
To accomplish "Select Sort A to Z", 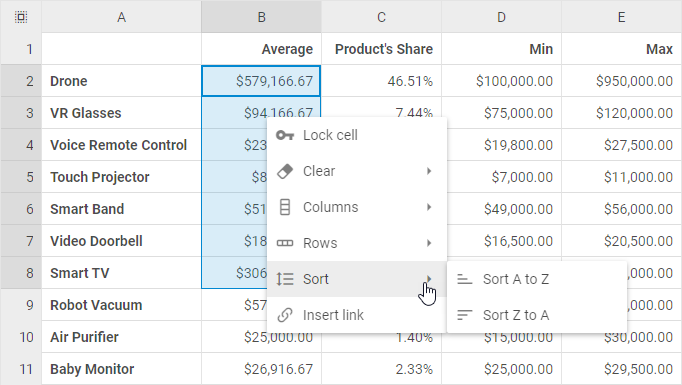I will pyautogui.click(x=537, y=279).
